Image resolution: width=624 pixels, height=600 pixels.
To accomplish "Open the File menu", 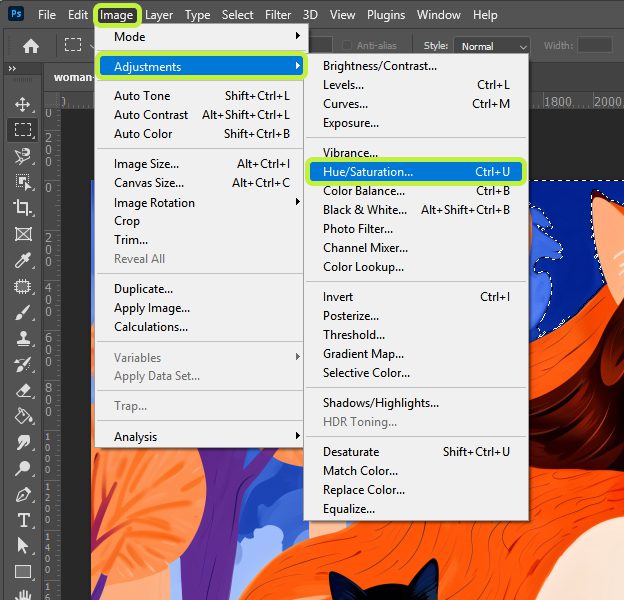I will click(x=47, y=15).
